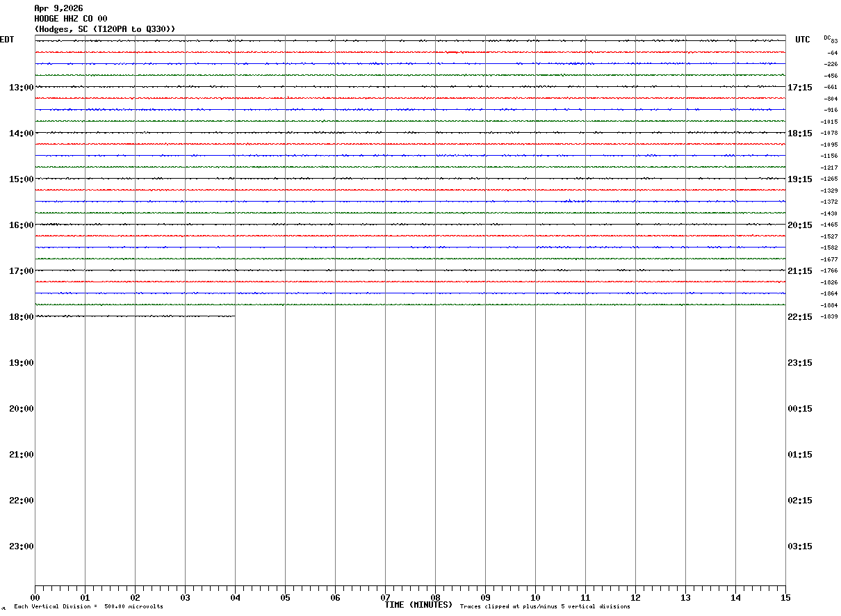Click the 16:00 EDT time label

point(21,225)
